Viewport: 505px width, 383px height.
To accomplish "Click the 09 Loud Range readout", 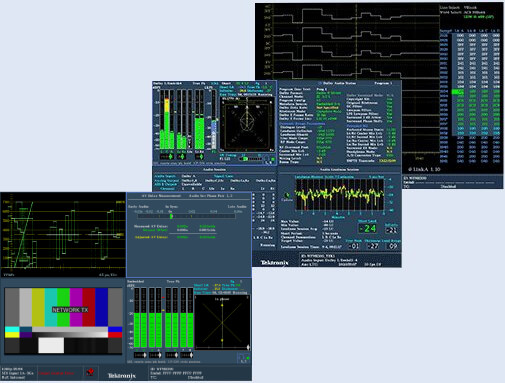I will (x=393, y=246).
